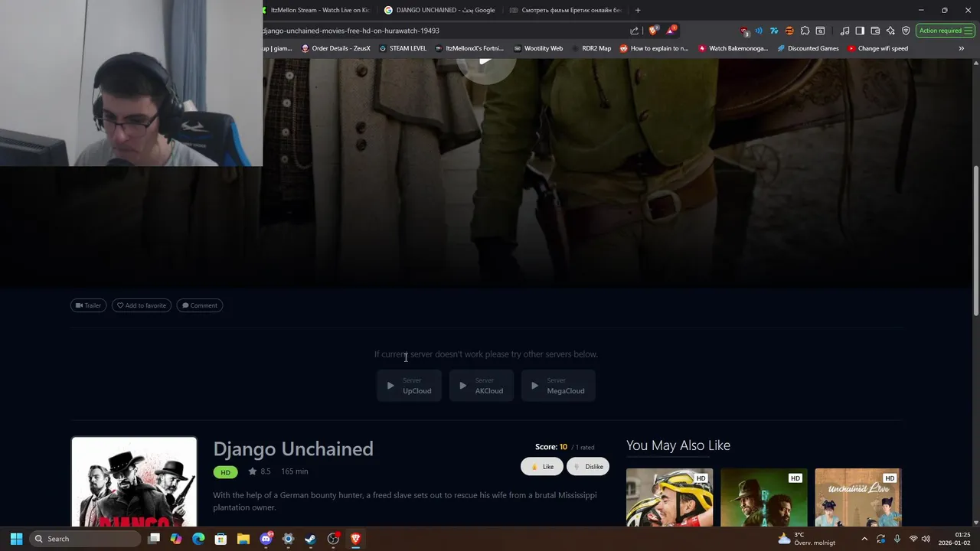Open the Windows Start menu
Image resolution: width=980 pixels, height=551 pixels.
(x=16, y=539)
